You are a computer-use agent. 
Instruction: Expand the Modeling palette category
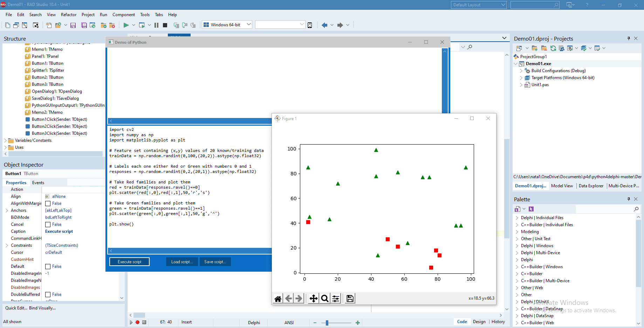[x=517, y=232]
